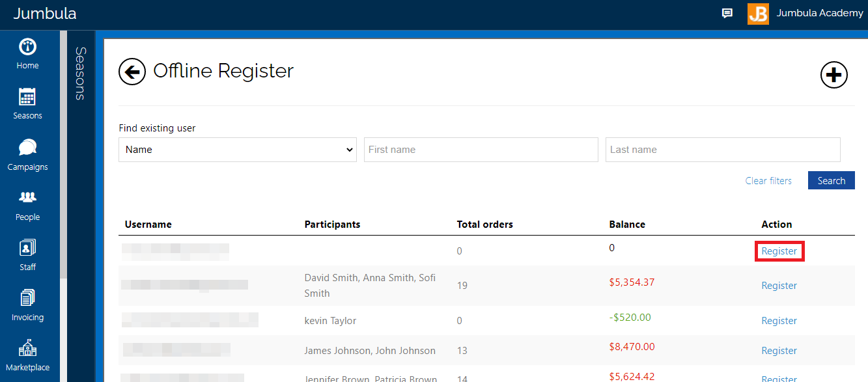Open Marketplace in the sidebar
This screenshot has width=868, height=382.
tap(27, 356)
